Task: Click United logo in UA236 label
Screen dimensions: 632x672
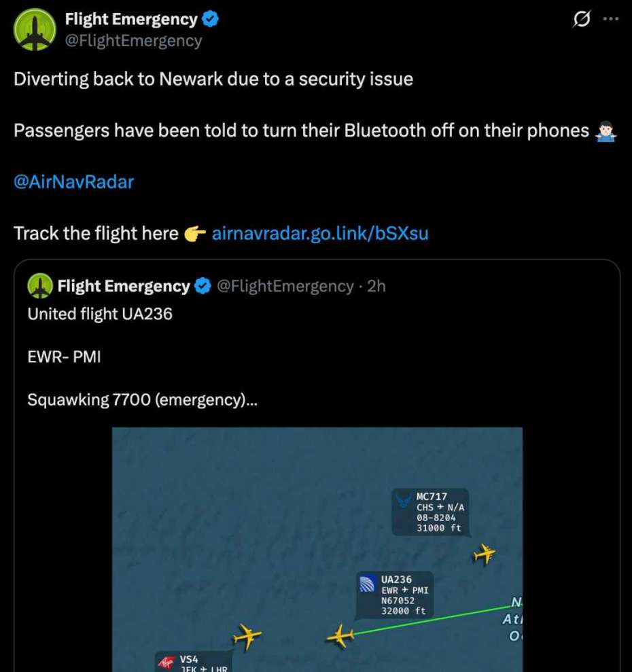Action: 367,584
